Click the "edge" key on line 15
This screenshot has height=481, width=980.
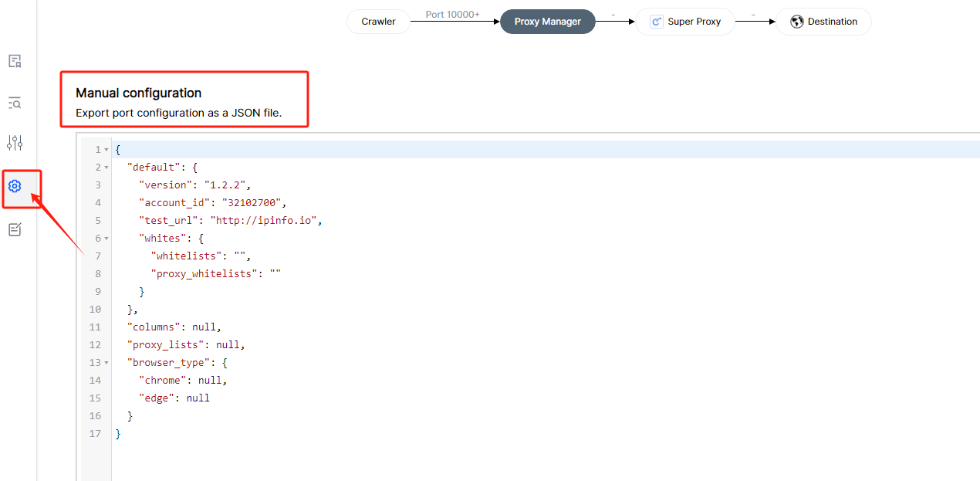click(160, 398)
